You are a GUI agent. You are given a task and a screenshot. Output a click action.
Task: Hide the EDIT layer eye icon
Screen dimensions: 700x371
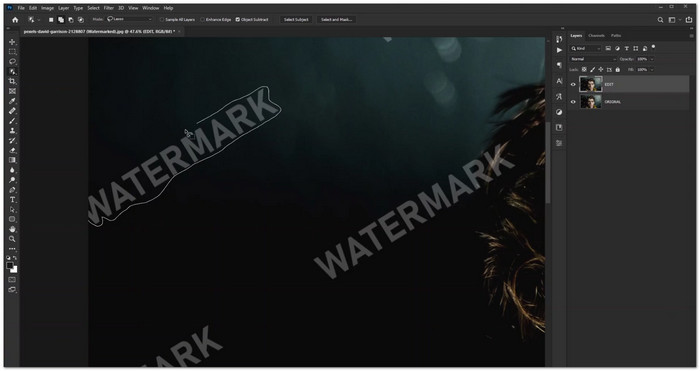(x=573, y=84)
